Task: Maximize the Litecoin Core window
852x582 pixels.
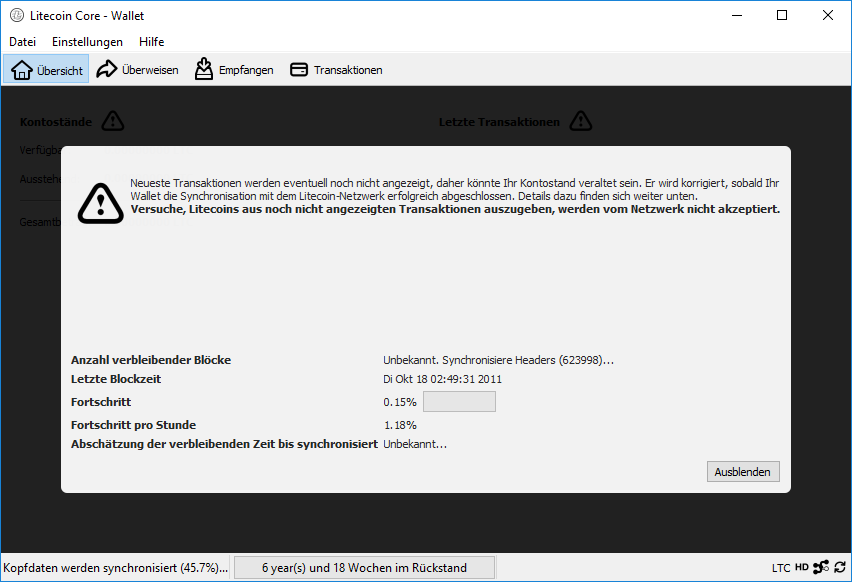Action: coord(782,15)
